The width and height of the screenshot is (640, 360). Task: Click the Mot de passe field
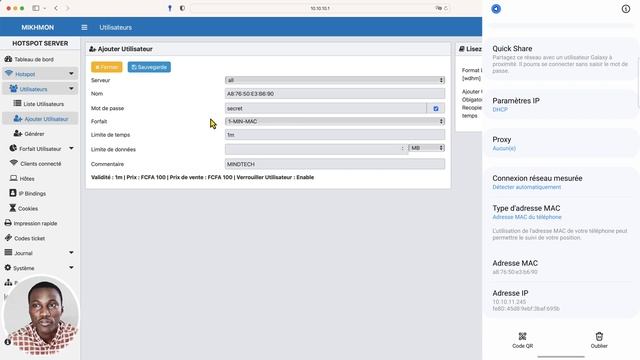click(326, 108)
